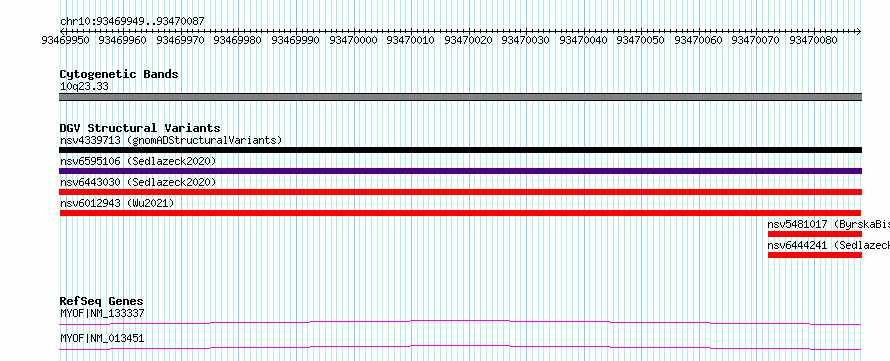Click ruler coordinate 93470070
The image size is (890, 361).
[756, 40]
